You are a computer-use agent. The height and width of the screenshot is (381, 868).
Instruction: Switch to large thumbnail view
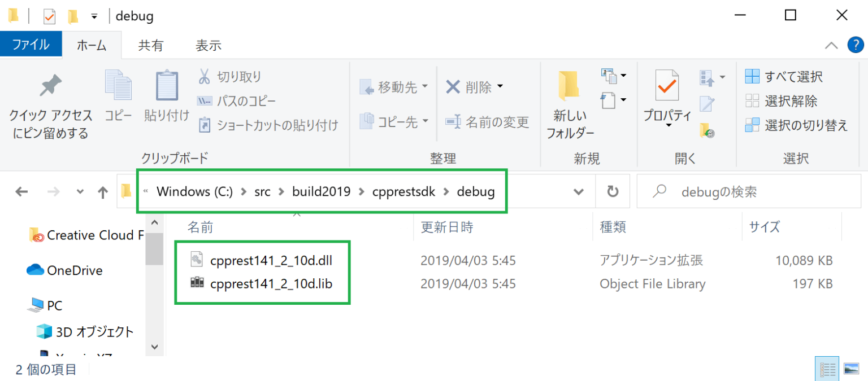(850, 368)
